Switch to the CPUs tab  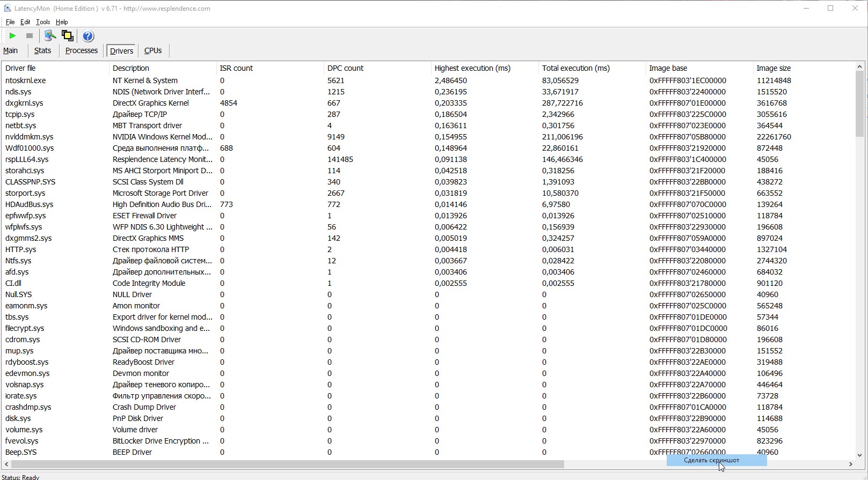[153, 50]
